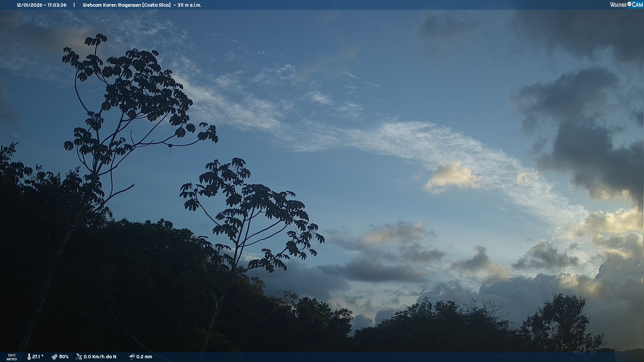The height and width of the screenshot is (362, 644).
Task: Click the 27.1° temperature reading
Action: click(38, 357)
